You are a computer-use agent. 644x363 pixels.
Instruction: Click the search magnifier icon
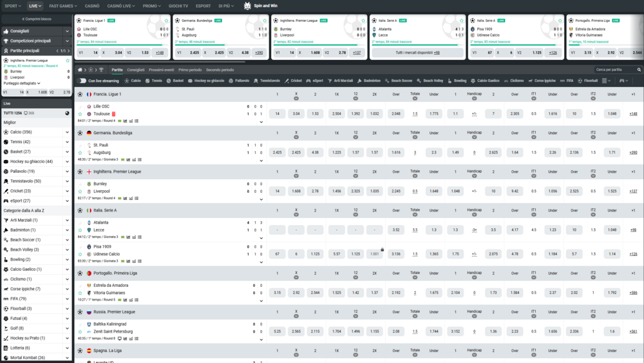pos(639,70)
